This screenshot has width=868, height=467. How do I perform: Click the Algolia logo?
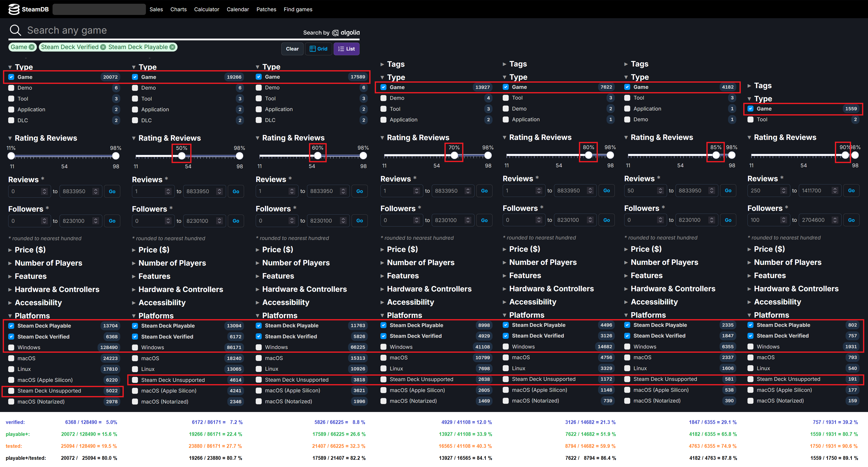(x=346, y=33)
